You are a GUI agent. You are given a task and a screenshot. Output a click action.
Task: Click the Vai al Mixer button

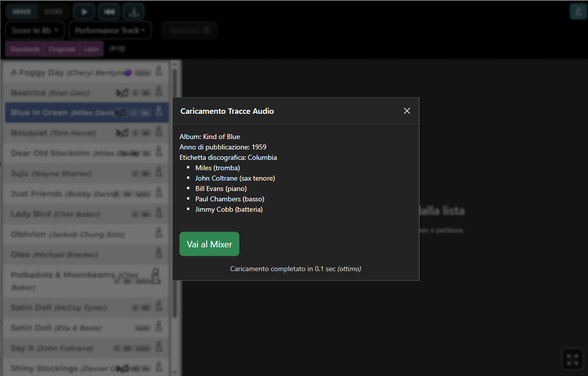pyautogui.click(x=209, y=244)
